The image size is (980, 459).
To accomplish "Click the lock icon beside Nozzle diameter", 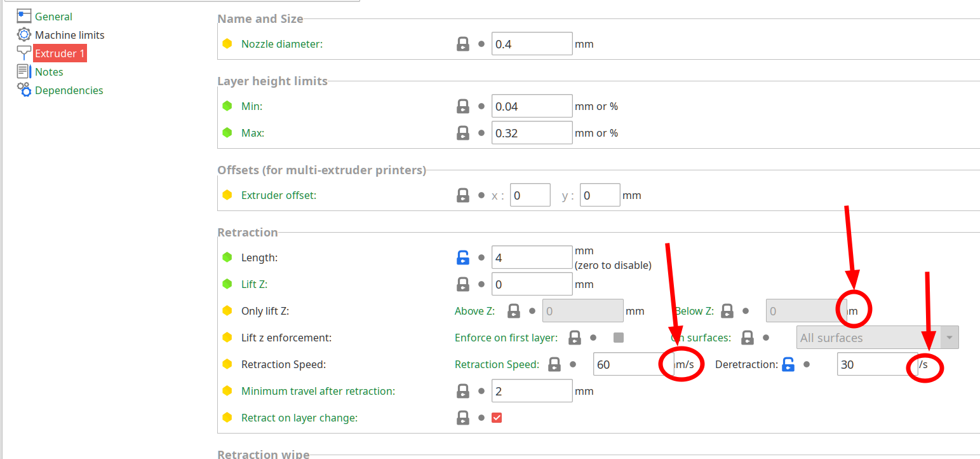I will point(463,44).
